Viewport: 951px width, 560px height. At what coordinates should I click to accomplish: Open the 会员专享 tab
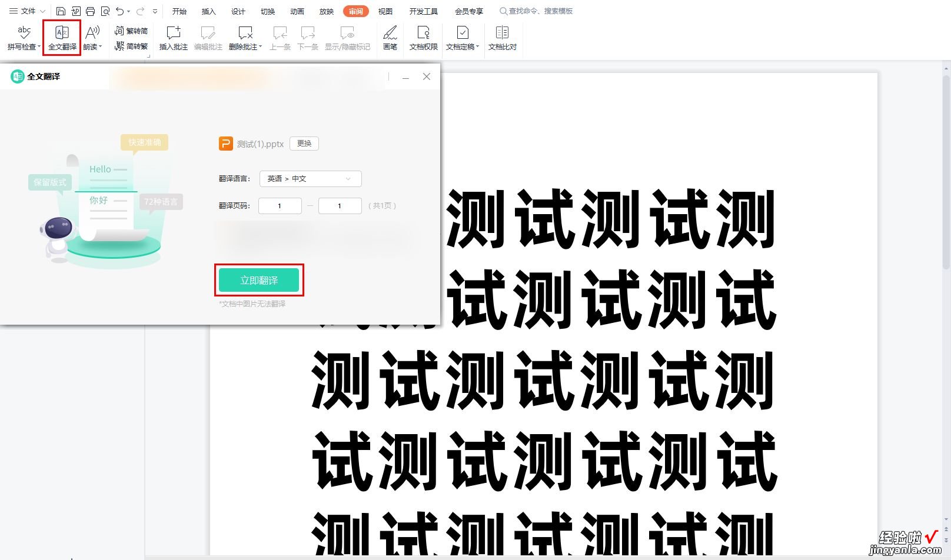pyautogui.click(x=469, y=11)
